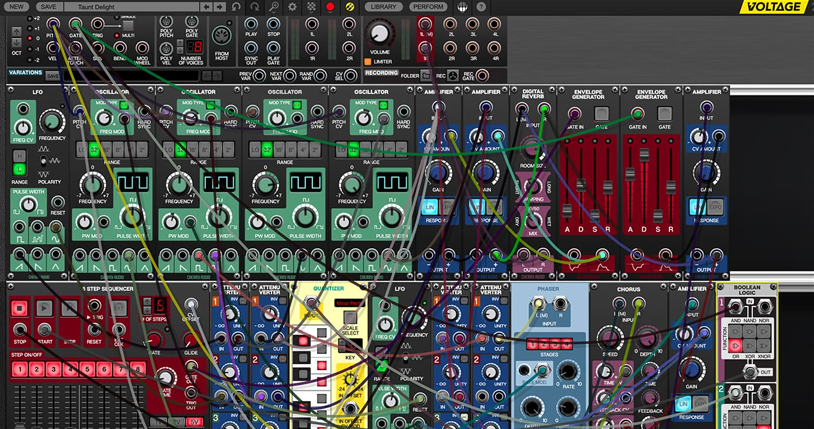
Task: Toggle the Limiter switch on
Action: coord(368,62)
